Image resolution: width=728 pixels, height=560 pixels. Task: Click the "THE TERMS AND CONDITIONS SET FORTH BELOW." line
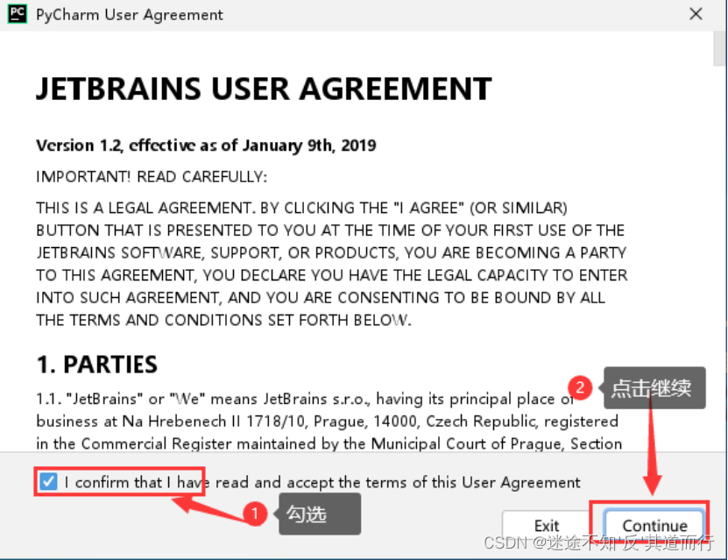click(223, 320)
